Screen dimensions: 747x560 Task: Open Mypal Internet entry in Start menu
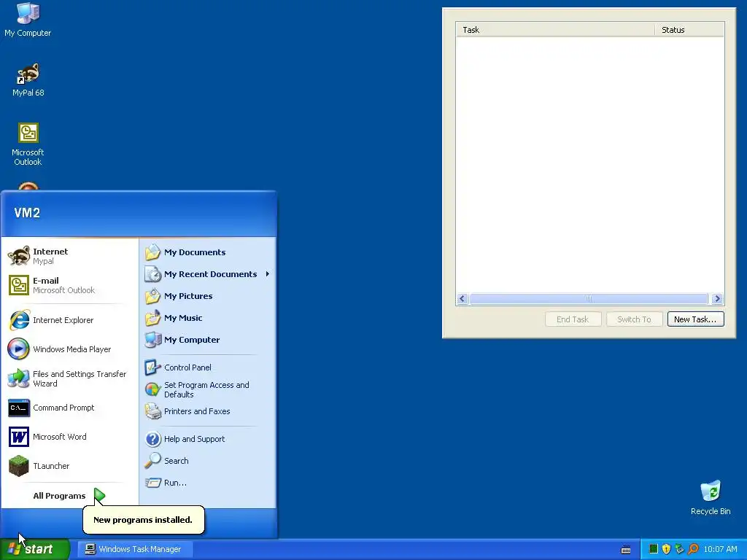(x=69, y=256)
